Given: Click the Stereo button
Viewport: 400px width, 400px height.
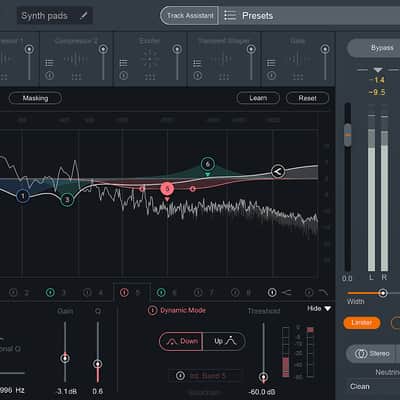Looking at the screenshot, I should pyautogui.click(x=371, y=353).
